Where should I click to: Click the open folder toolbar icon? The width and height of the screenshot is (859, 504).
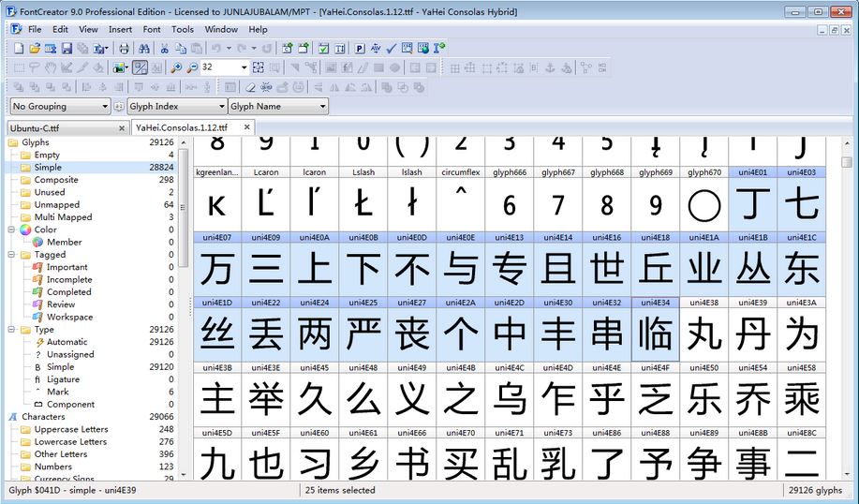35,49
